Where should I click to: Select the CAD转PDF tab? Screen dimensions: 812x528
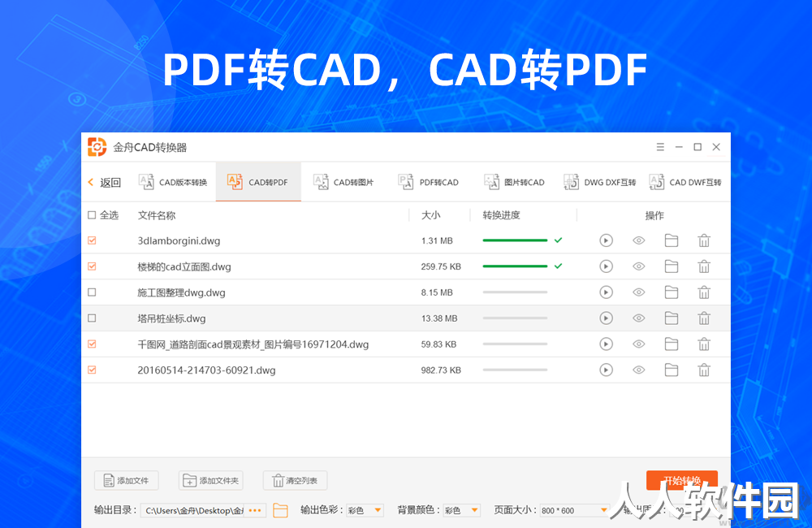[x=258, y=182]
